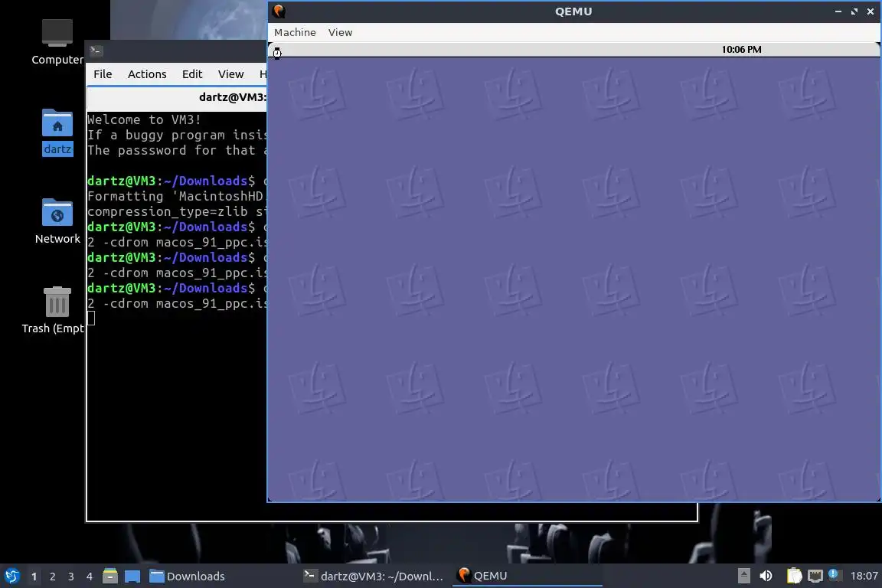Click the 10:06 PM clock in Mac menu bar
Screen dimensions: 882x588
(741, 50)
